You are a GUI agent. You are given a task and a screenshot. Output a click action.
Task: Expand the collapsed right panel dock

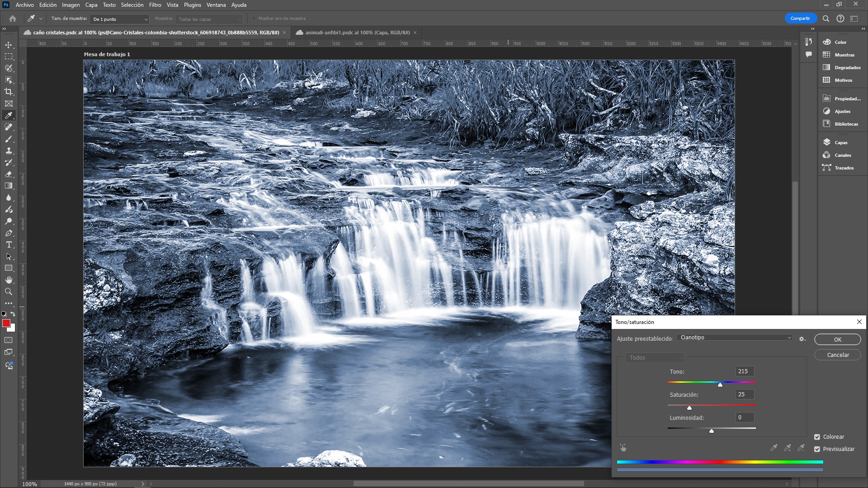(863, 28)
